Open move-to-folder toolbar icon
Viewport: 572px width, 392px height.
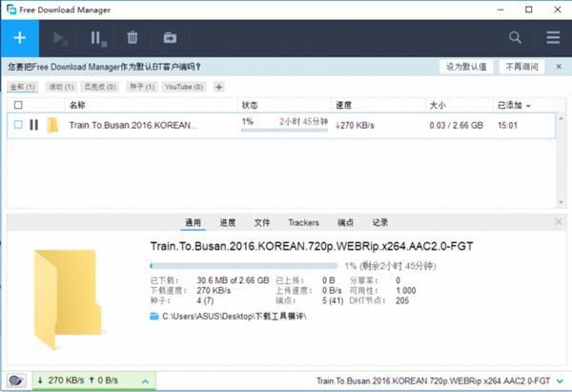tap(170, 37)
